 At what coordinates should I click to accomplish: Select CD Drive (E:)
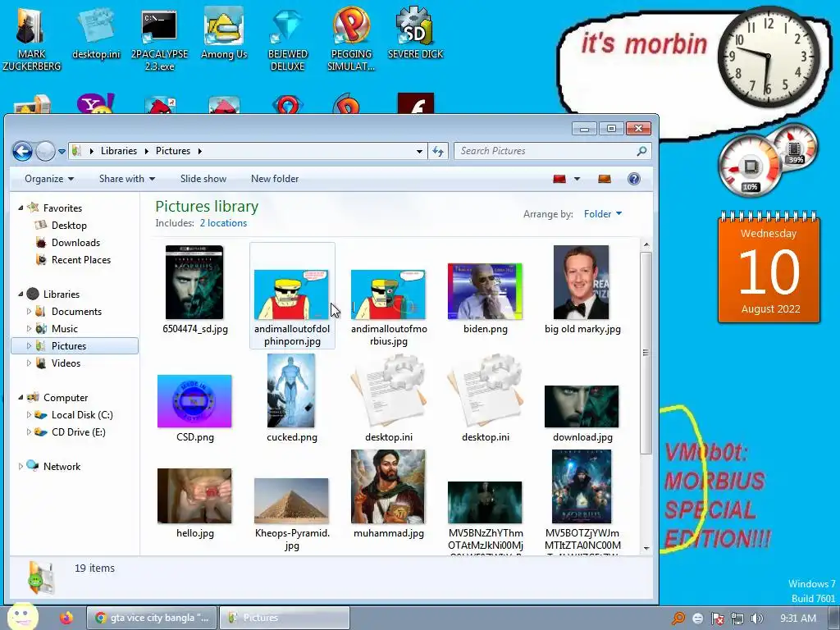point(78,432)
